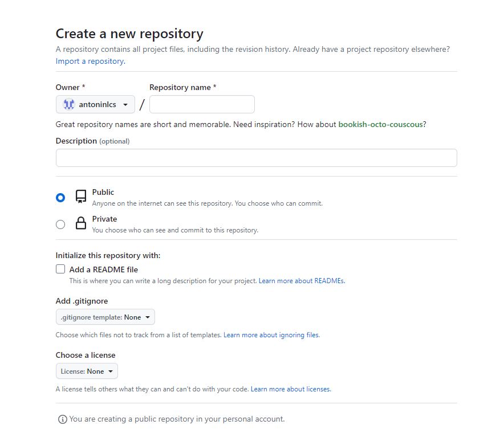This screenshot has width=504, height=429.
Task: Follow Learn more about ignoring files link
Action: (x=271, y=335)
